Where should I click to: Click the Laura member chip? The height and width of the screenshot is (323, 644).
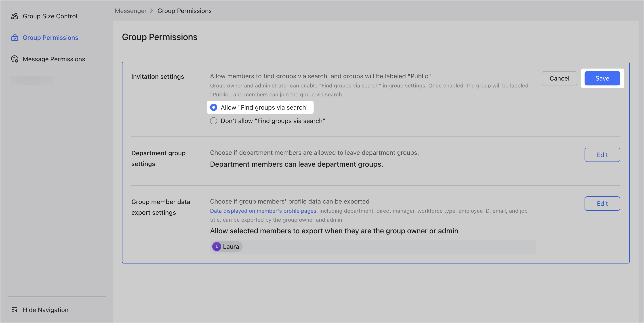click(x=227, y=247)
